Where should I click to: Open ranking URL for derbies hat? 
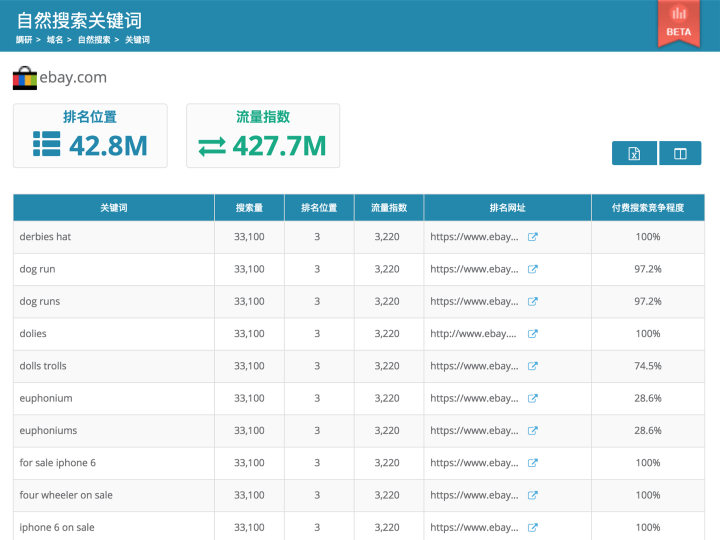[x=474, y=237]
